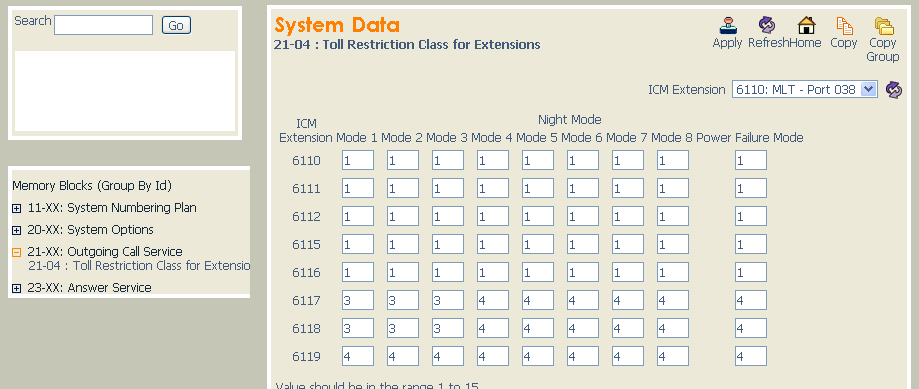The image size is (919, 389).
Task: Click Mode 2 field for extension 6118
Action: pos(403,329)
